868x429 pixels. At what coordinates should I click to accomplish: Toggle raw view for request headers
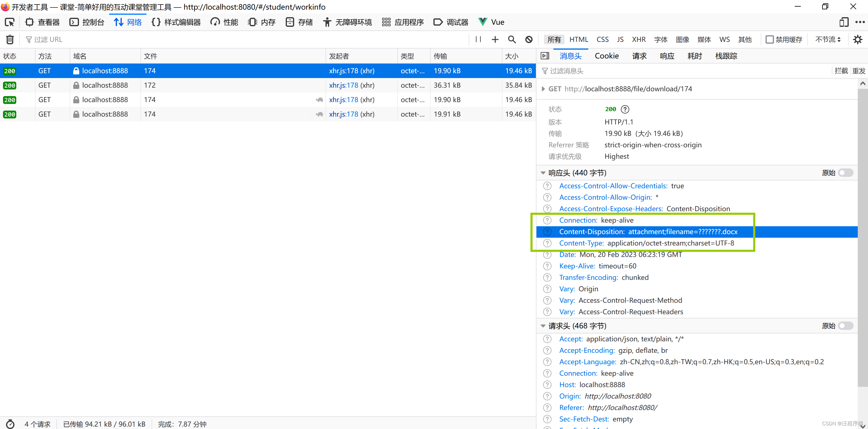[x=845, y=326]
